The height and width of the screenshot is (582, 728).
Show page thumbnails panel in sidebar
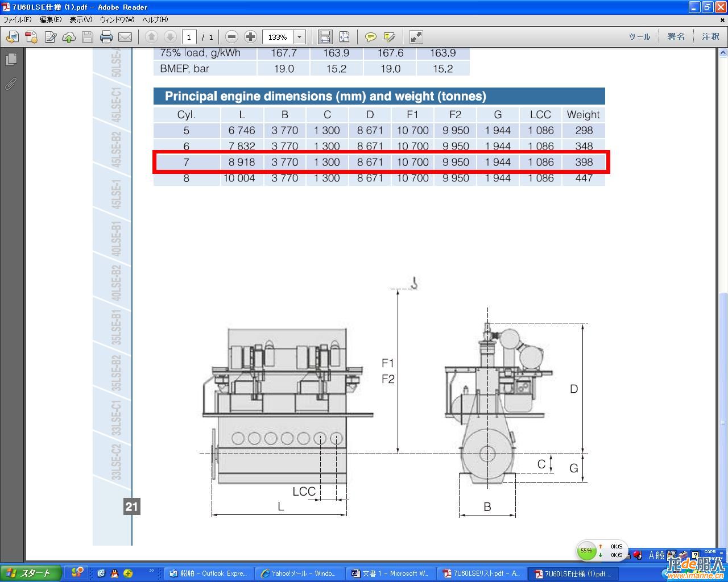coord(11,59)
